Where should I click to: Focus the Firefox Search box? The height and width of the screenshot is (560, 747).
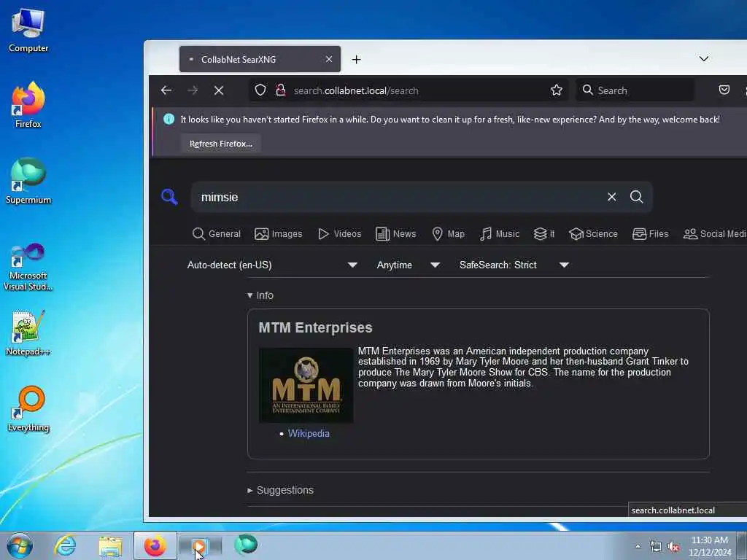(635, 90)
